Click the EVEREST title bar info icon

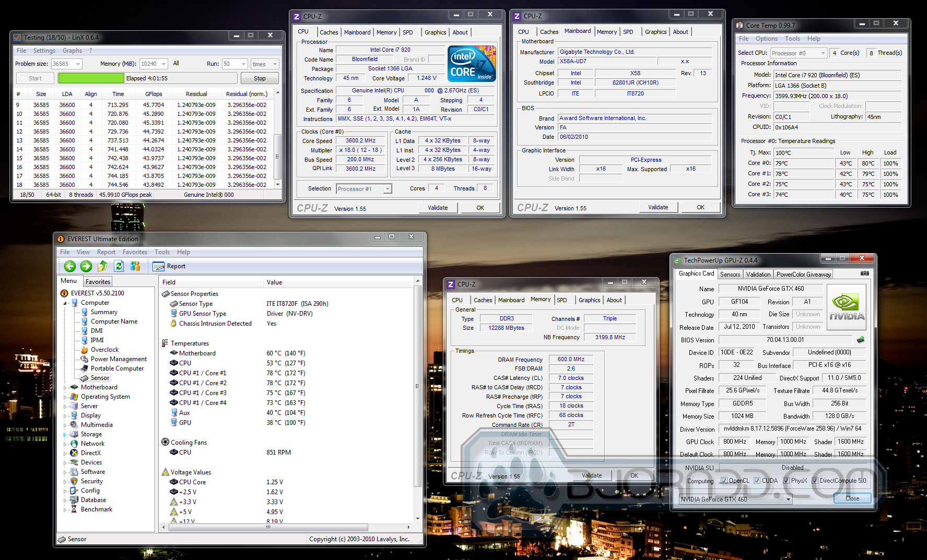[61, 239]
